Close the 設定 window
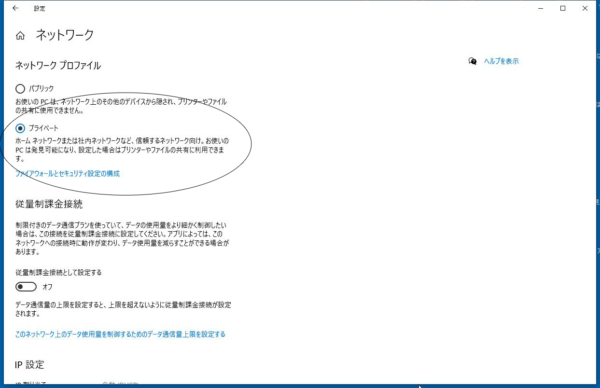Screen dimensions: 600x388 [585, 8]
